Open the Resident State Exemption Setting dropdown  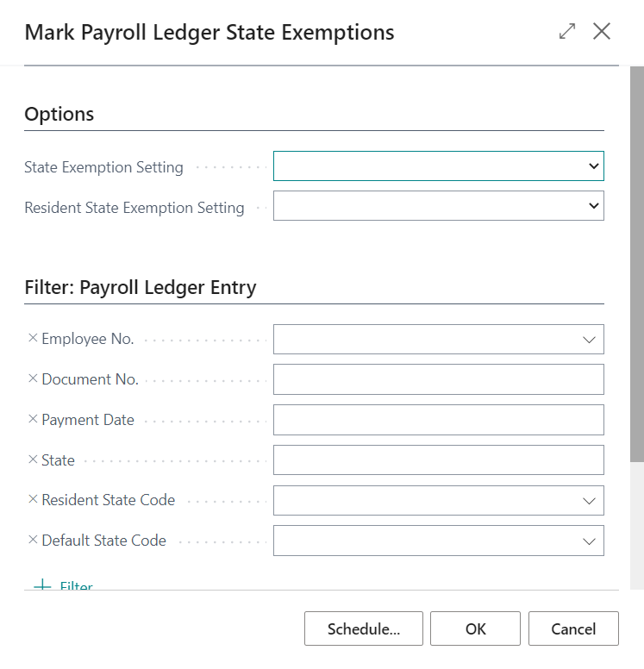[439, 206]
